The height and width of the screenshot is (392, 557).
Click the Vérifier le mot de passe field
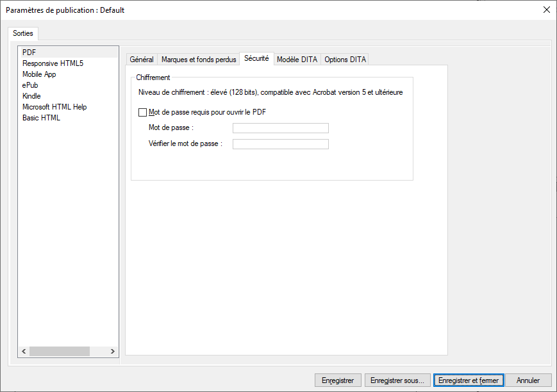(280, 144)
